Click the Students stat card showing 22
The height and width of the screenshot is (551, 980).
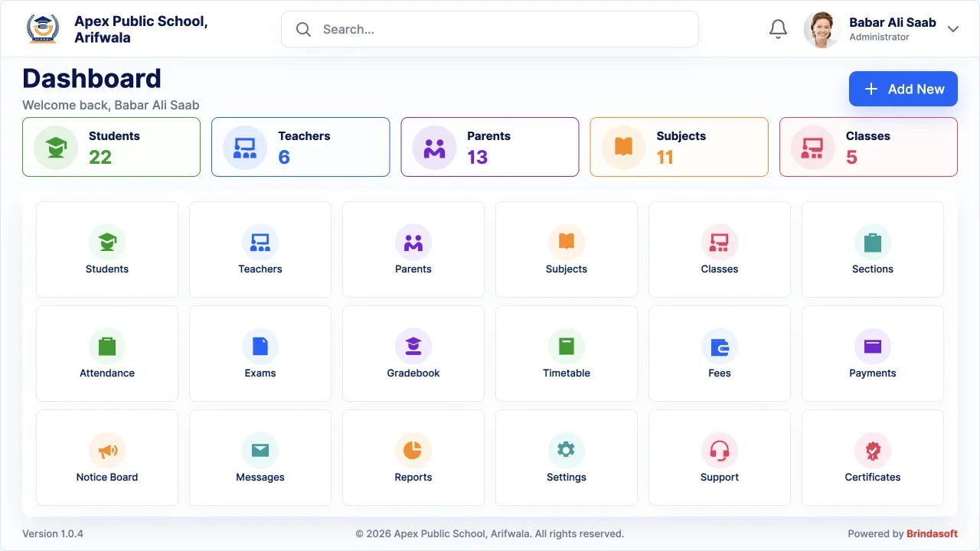[x=111, y=147]
